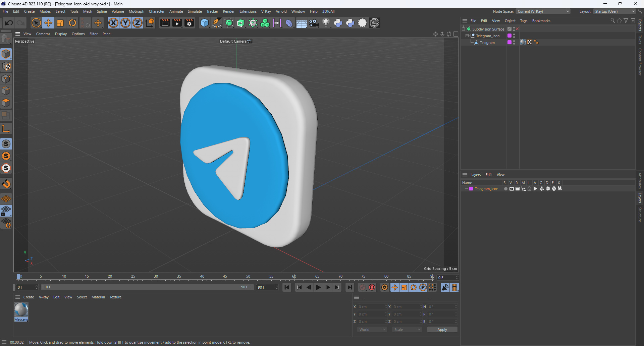Select the Live Selection tool
Screen dimensions: 644x346
(x=36, y=23)
